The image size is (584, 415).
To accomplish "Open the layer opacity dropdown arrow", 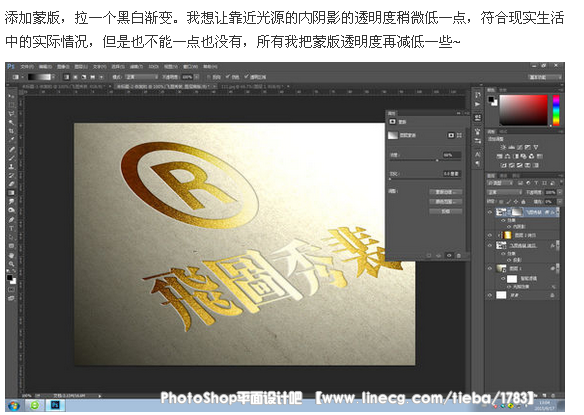I will pyautogui.click(x=559, y=192).
